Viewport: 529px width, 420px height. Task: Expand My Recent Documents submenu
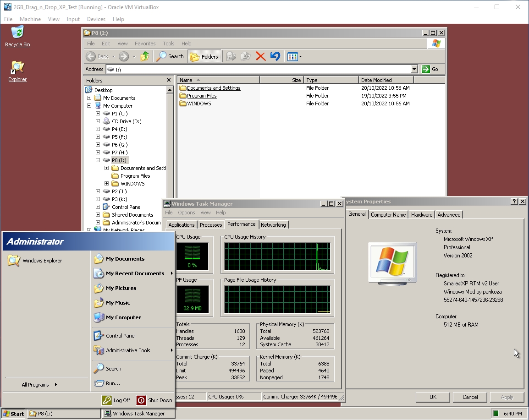(x=133, y=273)
